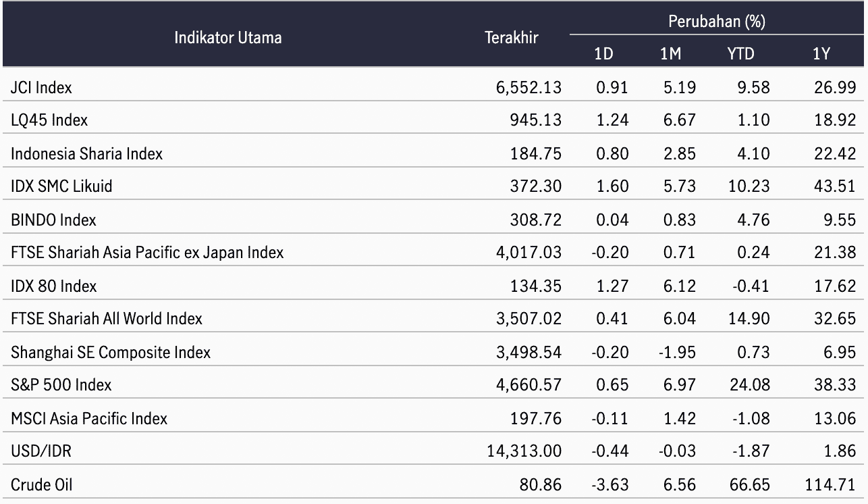The image size is (868, 504).
Task: Select Crude Oil 1Y change 114.71
Action: tap(832, 484)
